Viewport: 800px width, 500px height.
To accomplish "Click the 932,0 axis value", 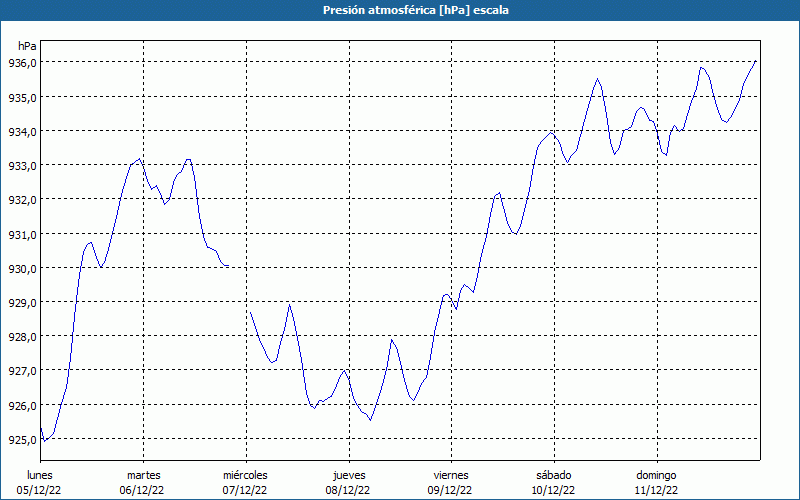I will pos(22,200).
